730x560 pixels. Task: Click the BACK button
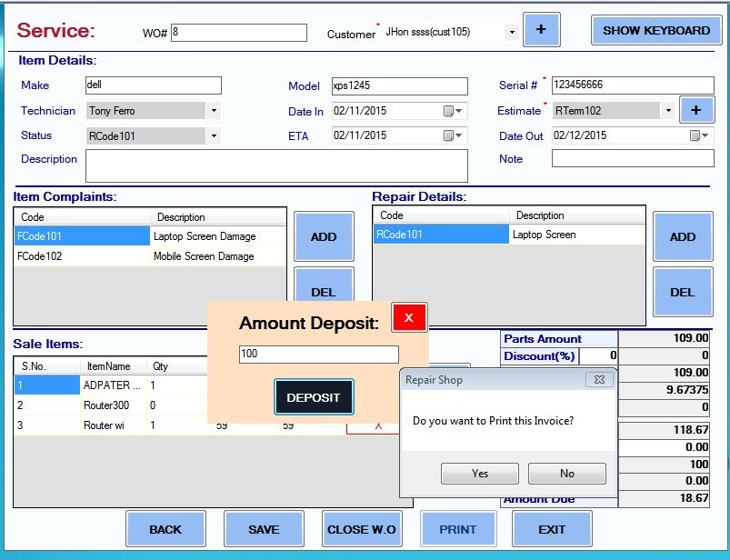(165, 529)
